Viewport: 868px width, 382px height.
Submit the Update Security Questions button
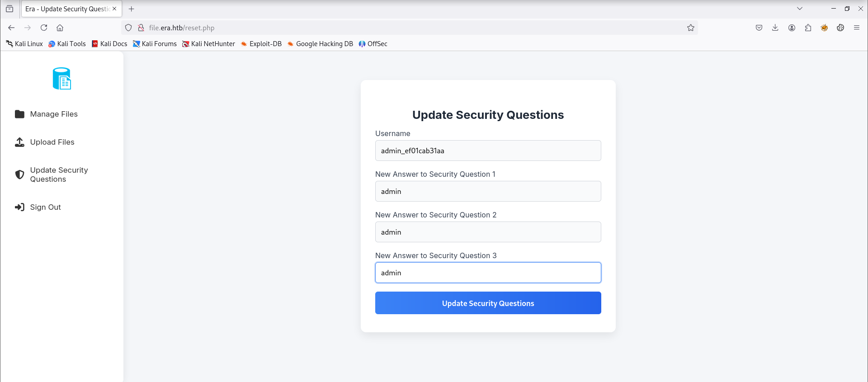tap(488, 303)
